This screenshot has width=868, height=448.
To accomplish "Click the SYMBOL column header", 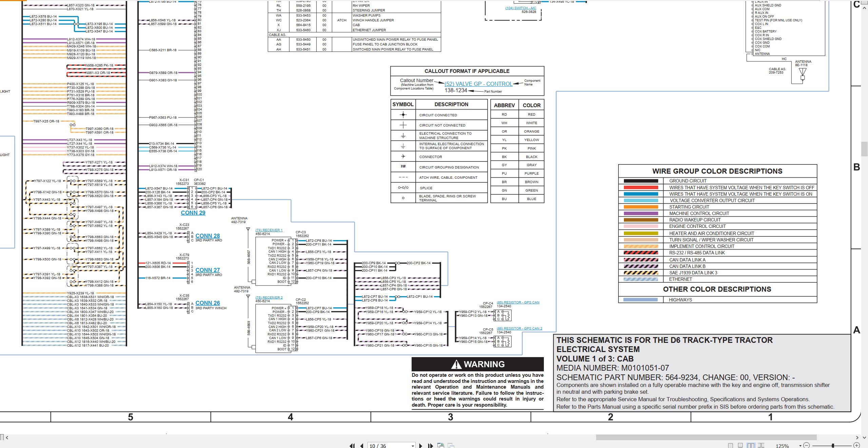I will (x=403, y=104).
